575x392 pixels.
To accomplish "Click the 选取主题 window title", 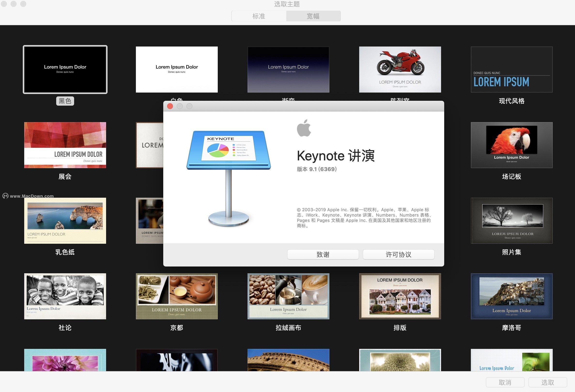I will tap(287, 4).
